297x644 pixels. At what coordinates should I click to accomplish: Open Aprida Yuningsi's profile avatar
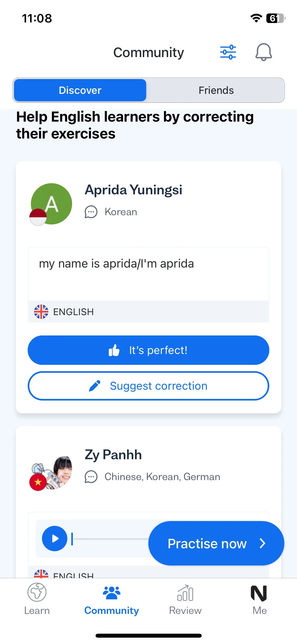click(x=51, y=204)
